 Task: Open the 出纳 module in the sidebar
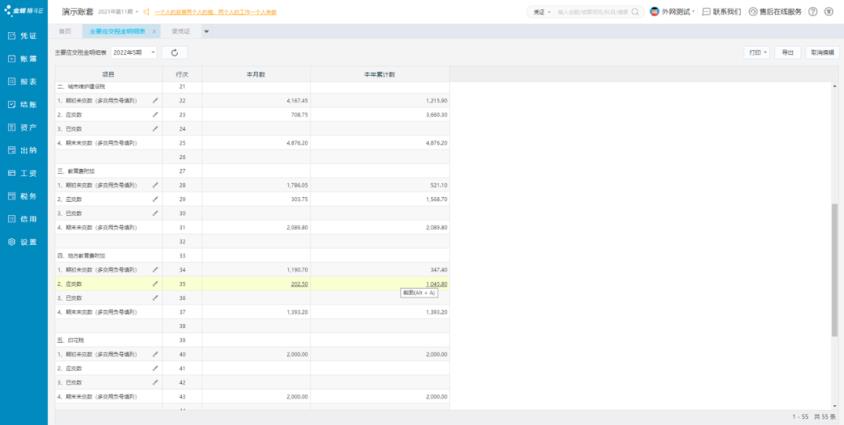[x=23, y=151]
